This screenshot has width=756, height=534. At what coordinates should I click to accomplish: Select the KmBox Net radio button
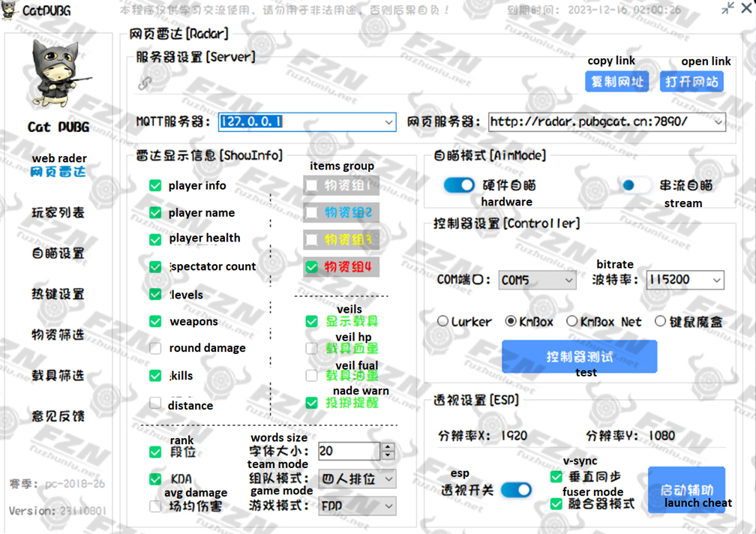pos(571,321)
